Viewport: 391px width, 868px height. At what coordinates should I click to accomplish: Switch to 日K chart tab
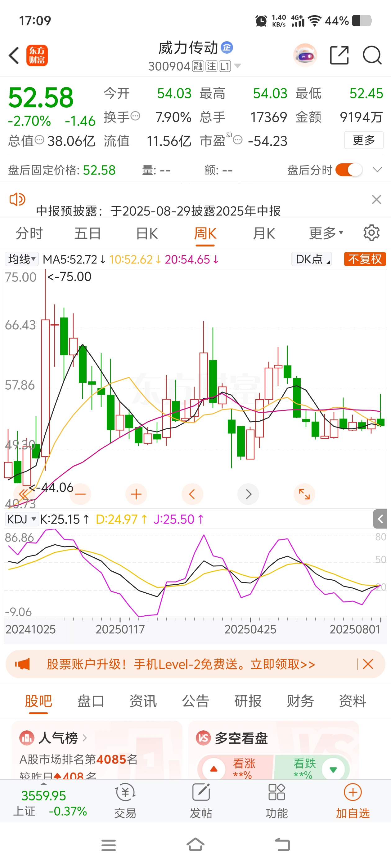(147, 233)
